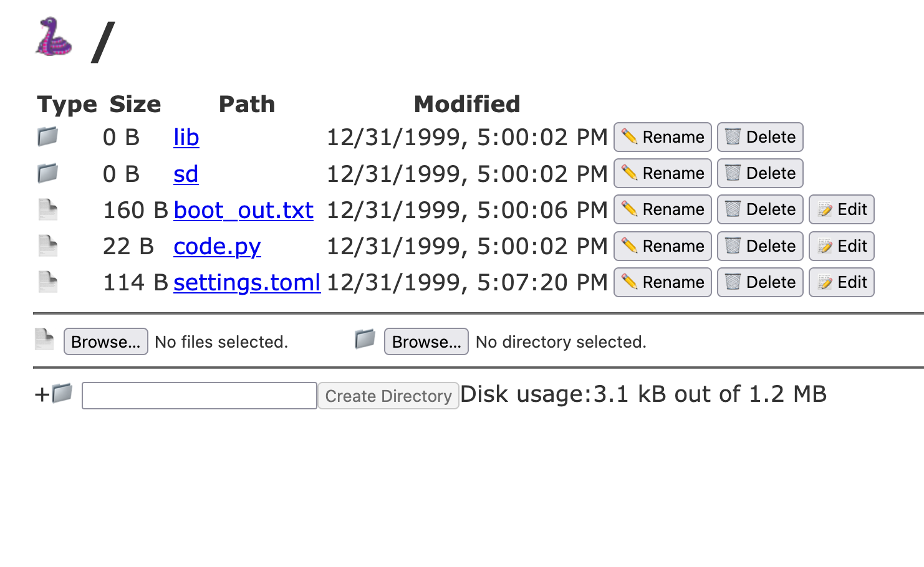Screen dimensions: 924x567
Task: Open the lib directory link
Action: click(186, 137)
